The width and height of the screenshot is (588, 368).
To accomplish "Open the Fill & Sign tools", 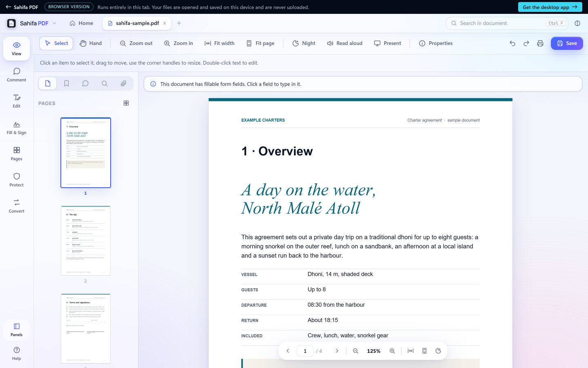I will coord(16,128).
